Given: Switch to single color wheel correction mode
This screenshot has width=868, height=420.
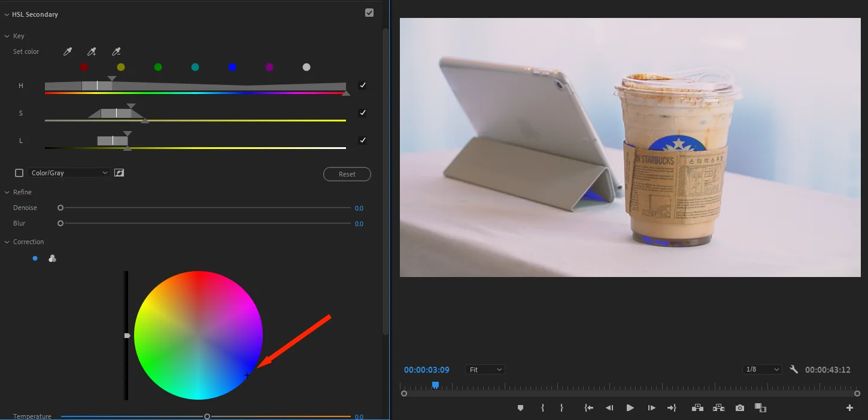Looking at the screenshot, I should coord(35,258).
